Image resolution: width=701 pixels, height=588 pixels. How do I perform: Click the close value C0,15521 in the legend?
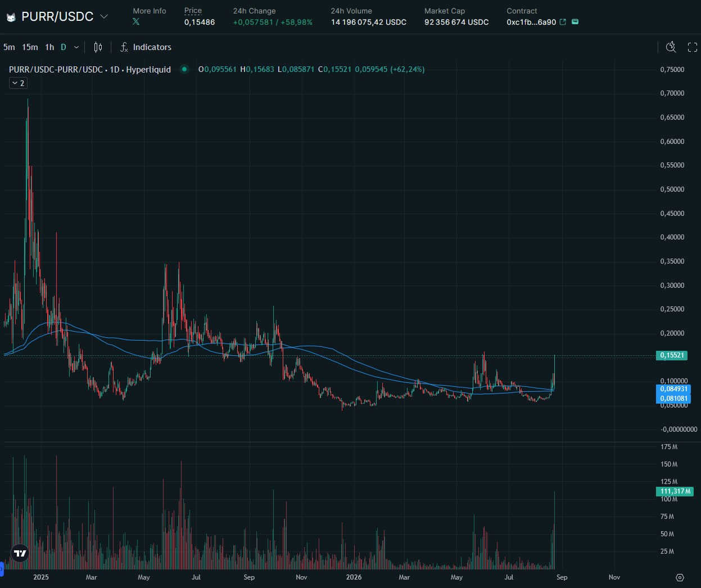[334, 69]
